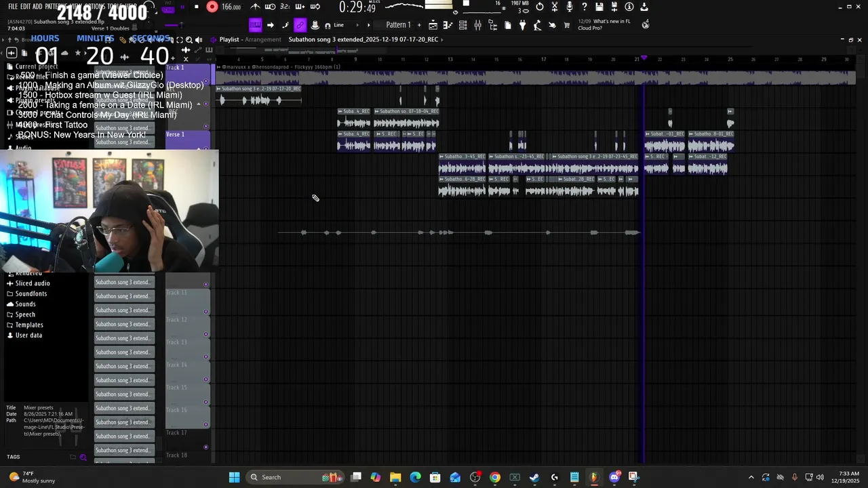868x488 pixels.
Task: Open the plugin picker plug icon
Action: 522,25
